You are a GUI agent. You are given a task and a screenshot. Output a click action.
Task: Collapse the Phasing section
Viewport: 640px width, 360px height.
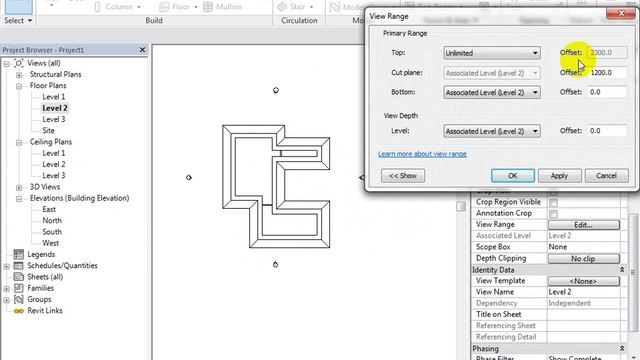[x=622, y=349]
